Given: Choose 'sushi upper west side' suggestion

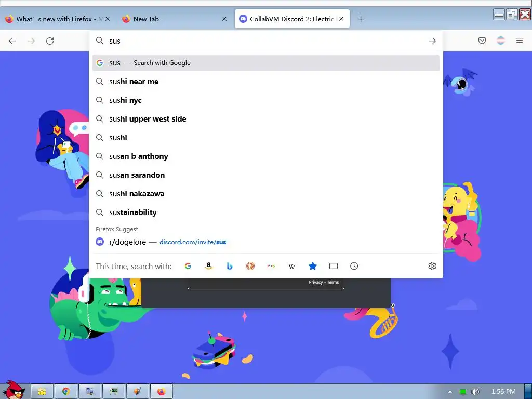Looking at the screenshot, I should 265,119.
